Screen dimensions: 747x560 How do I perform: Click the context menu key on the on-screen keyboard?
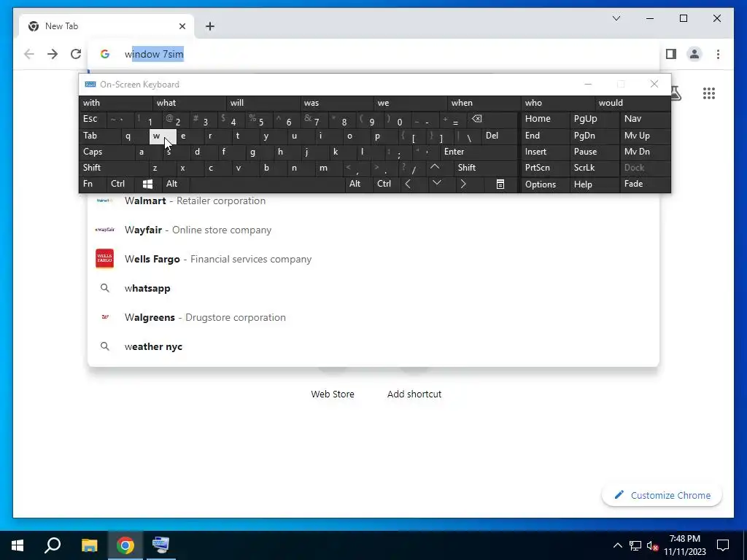(x=500, y=184)
